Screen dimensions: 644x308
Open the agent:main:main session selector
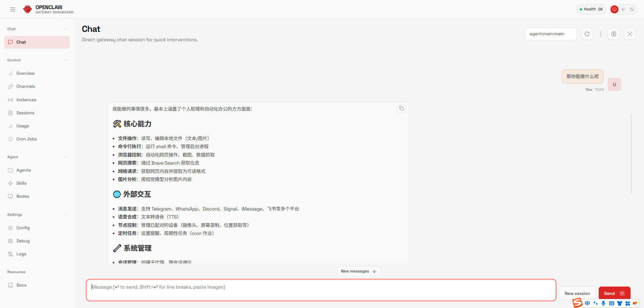click(x=550, y=34)
